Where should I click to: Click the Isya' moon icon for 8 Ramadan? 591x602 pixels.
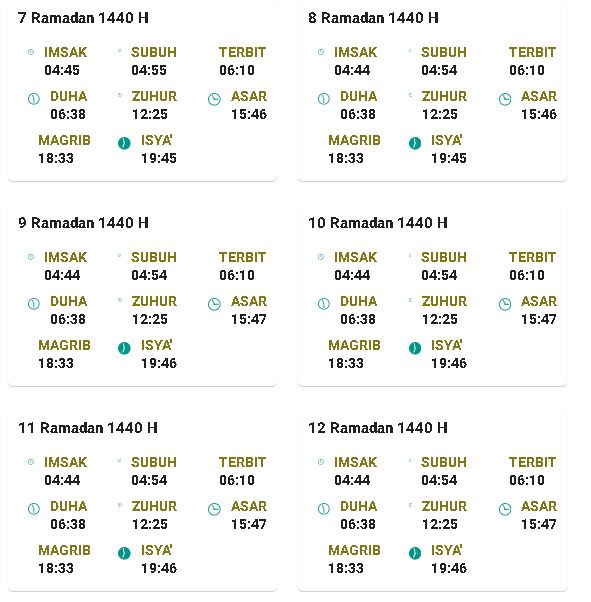pos(415,143)
